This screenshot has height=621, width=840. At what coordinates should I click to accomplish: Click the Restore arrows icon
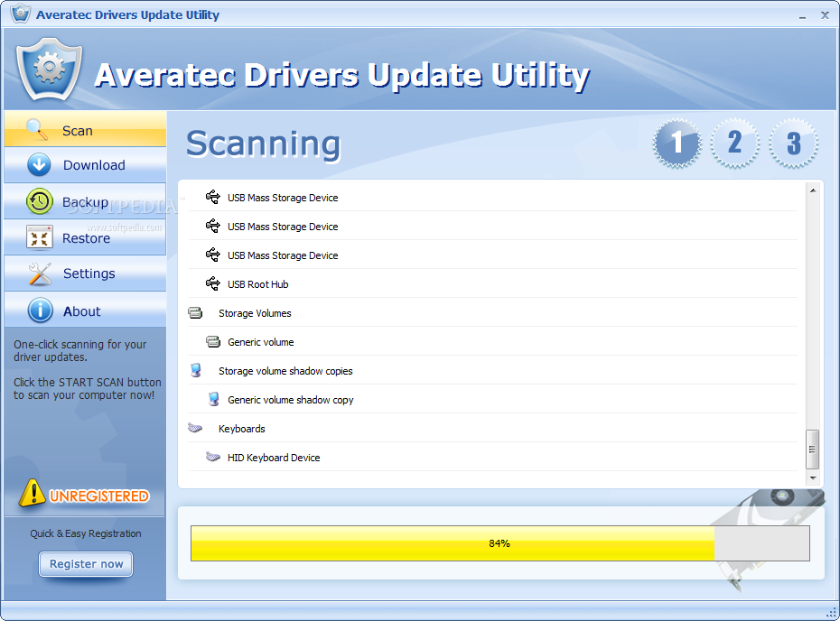pos(39,237)
